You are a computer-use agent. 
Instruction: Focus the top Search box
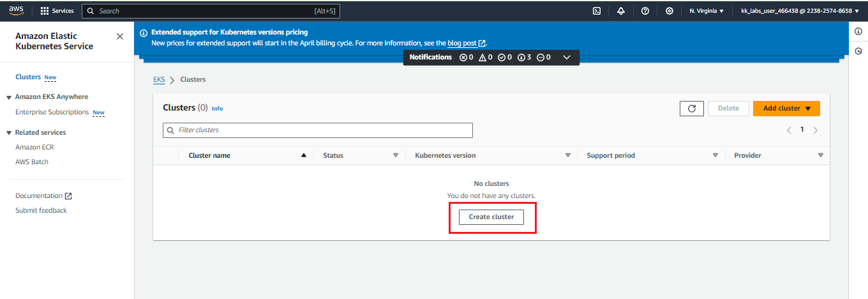(211, 11)
